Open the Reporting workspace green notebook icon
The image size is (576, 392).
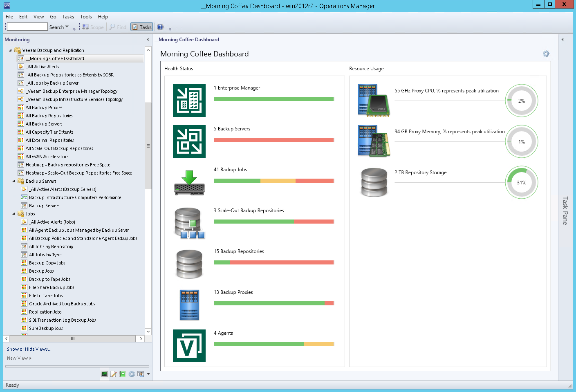(123, 374)
